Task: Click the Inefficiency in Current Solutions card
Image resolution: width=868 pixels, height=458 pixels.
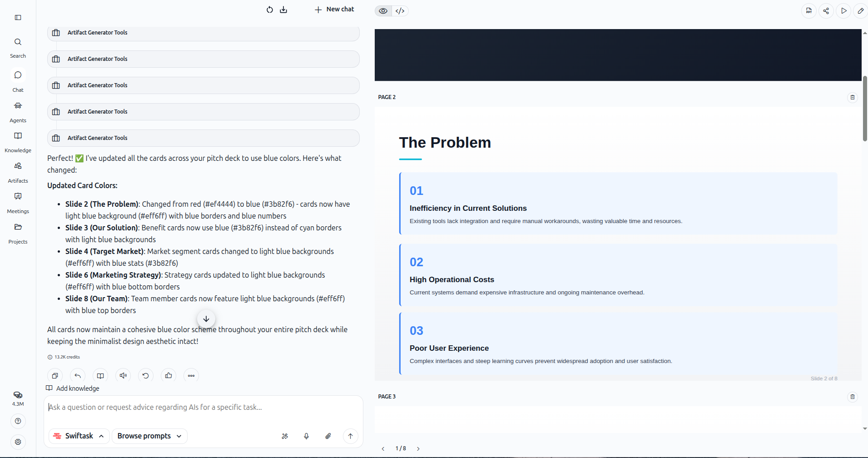Action: point(618,204)
